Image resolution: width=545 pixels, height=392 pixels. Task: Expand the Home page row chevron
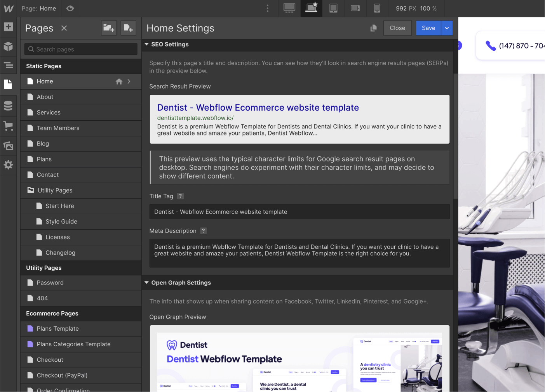pos(129,82)
